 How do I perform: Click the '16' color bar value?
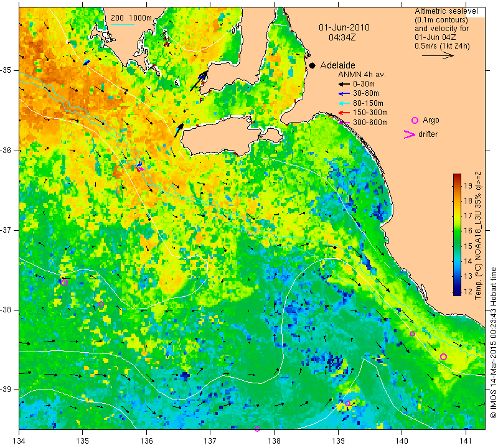click(468, 230)
